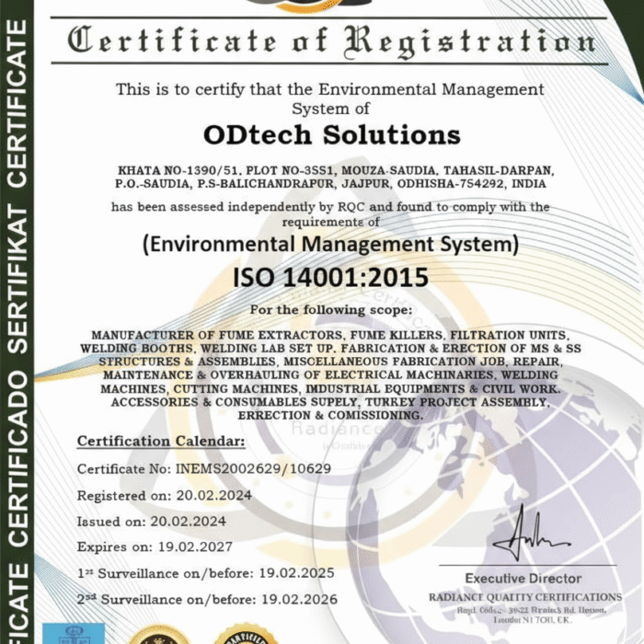Select Certificate No INEMS2002629/10629

click(204, 468)
